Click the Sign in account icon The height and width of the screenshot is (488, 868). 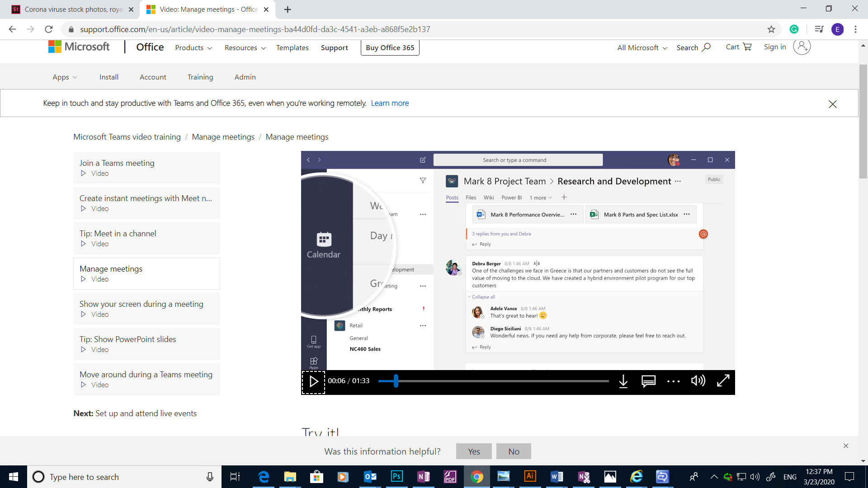(x=802, y=47)
